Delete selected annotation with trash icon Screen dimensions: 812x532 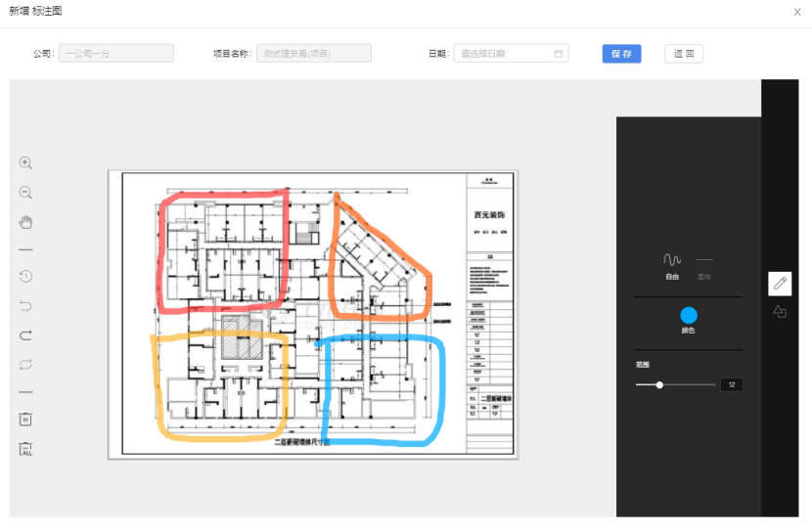[x=26, y=420]
